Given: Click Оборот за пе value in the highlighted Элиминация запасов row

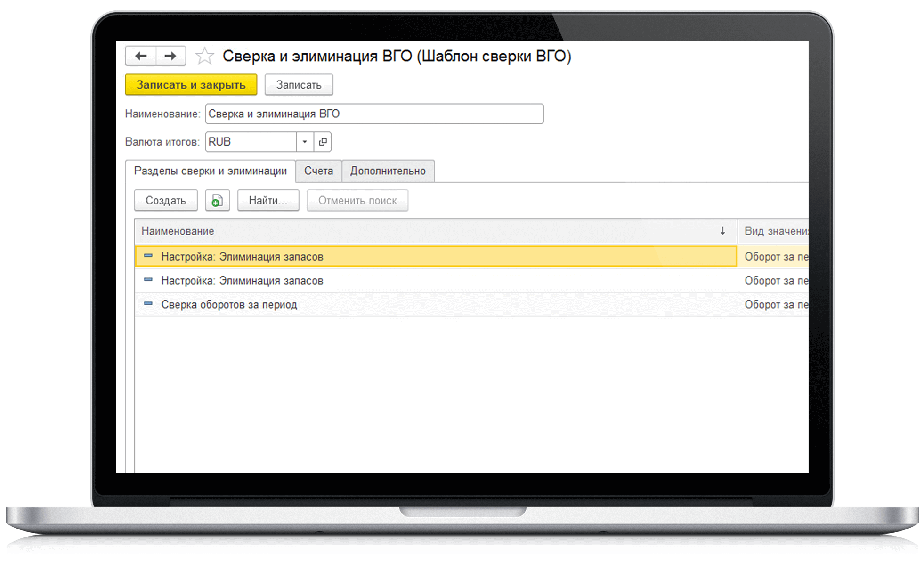Looking at the screenshot, I should 776,257.
